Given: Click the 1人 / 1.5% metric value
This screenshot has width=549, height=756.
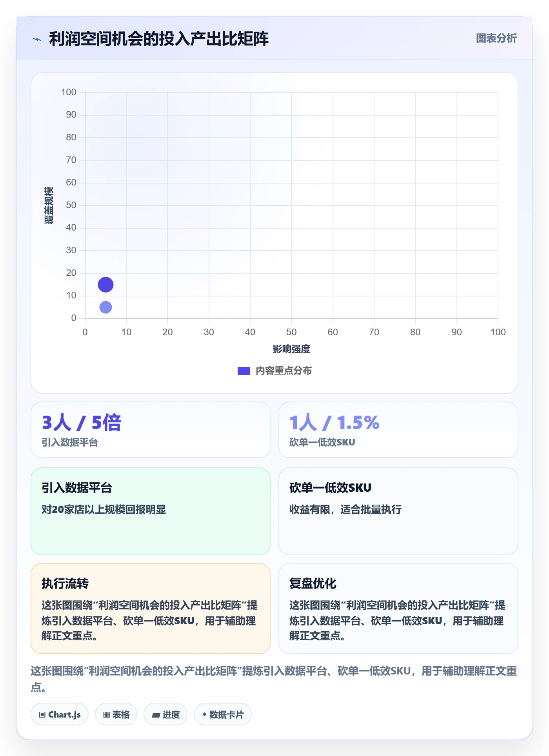Looking at the screenshot, I should coord(334,423).
